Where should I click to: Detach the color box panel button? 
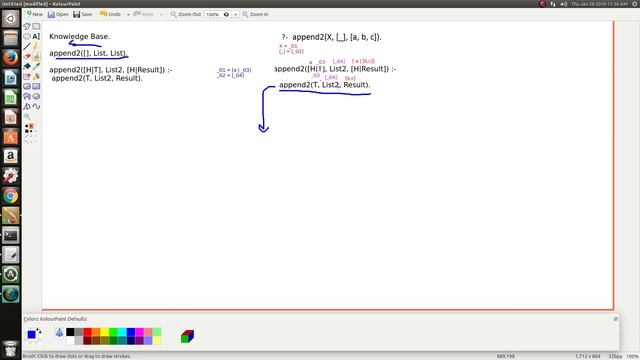coord(616,319)
